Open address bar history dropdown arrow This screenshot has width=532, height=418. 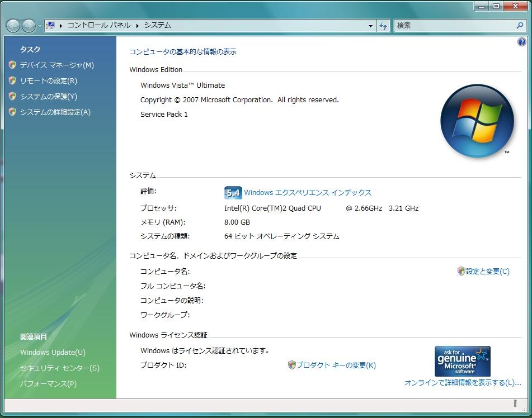pyautogui.click(x=370, y=26)
